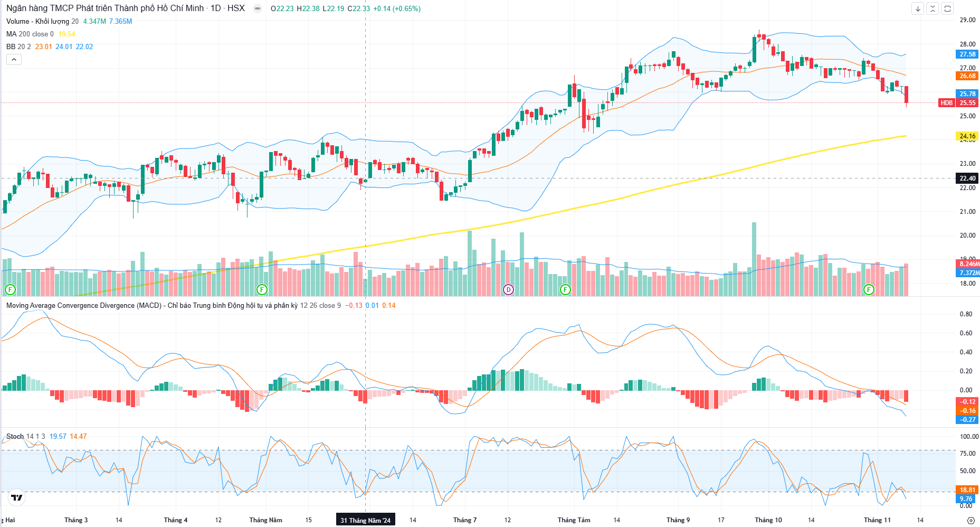Open chart settings gear at bottom right
This screenshot has height=527, width=980.
971,520
